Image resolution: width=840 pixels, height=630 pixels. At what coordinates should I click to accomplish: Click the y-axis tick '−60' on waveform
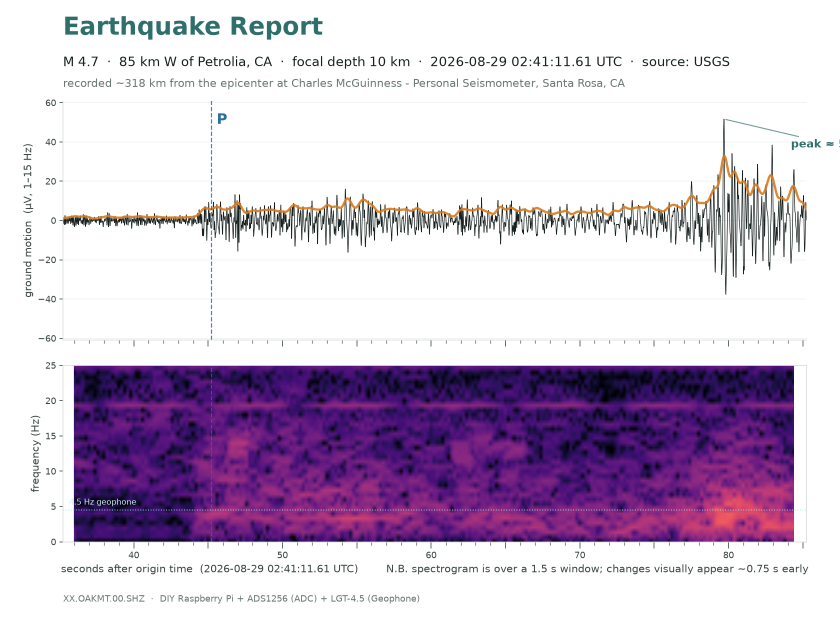coord(47,338)
